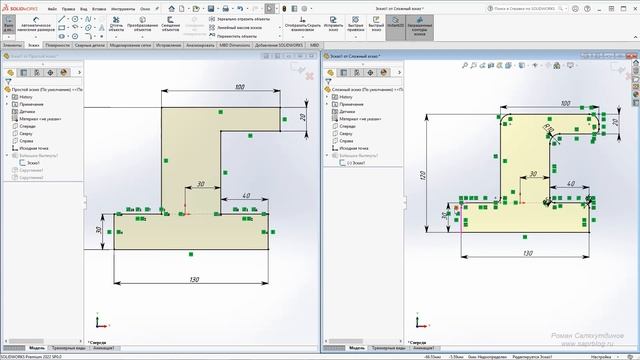Open the Файл menu

click(x=52, y=9)
